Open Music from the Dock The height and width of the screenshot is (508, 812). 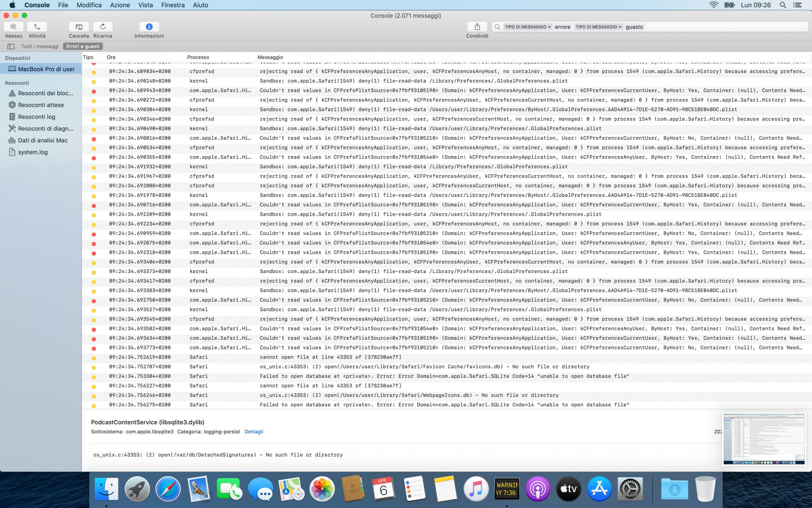point(476,488)
